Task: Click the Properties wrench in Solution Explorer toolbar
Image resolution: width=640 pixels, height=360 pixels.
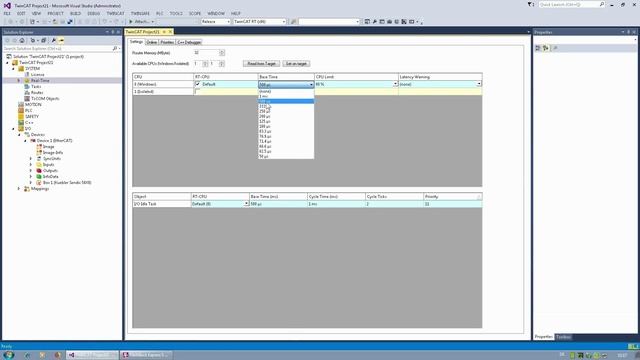Action: point(53,40)
